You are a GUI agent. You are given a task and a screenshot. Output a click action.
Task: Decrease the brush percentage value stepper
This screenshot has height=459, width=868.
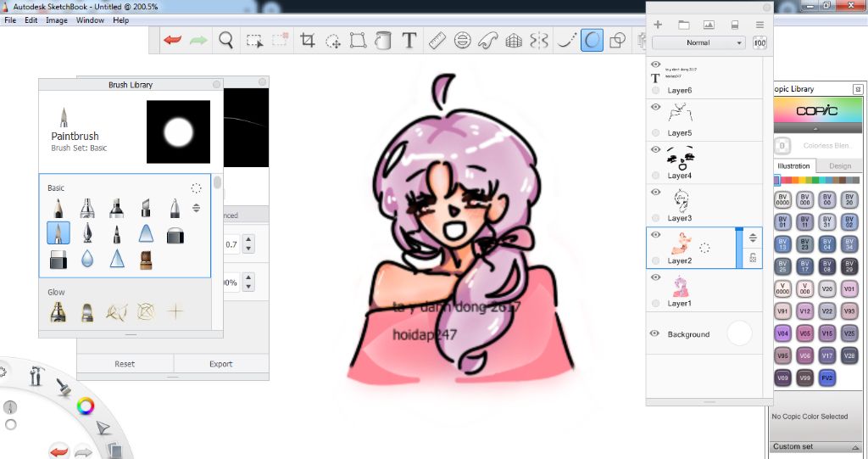click(x=248, y=287)
